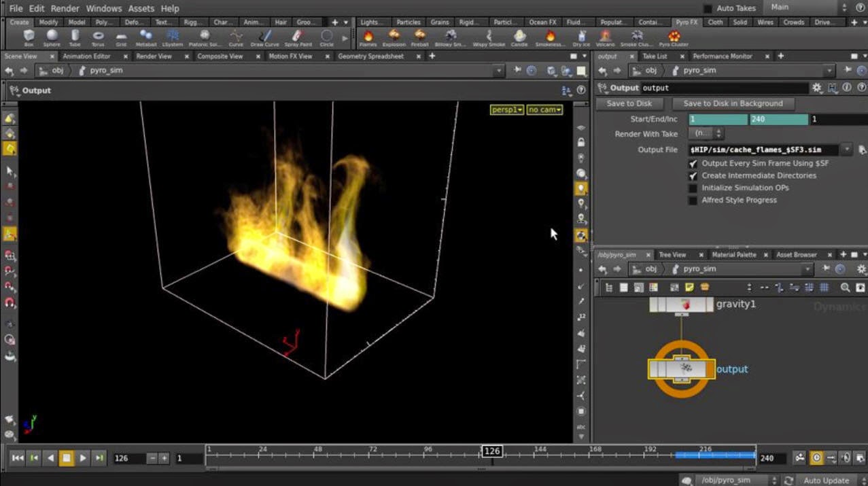
Task: Click the Play forward button
Action: pos(83,458)
